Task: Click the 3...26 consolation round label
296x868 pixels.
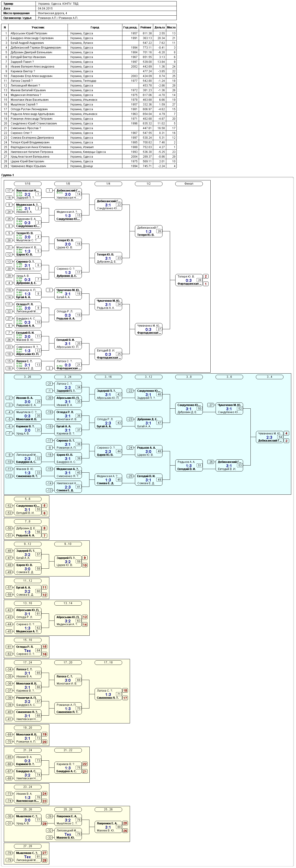Action: click(28, 377)
